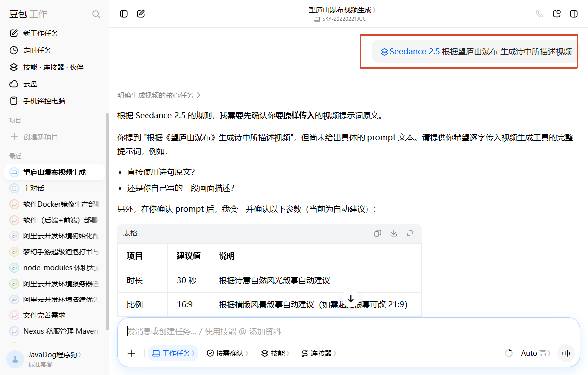
Task: Expand the table to fullscreen
Action: click(410, 233)
